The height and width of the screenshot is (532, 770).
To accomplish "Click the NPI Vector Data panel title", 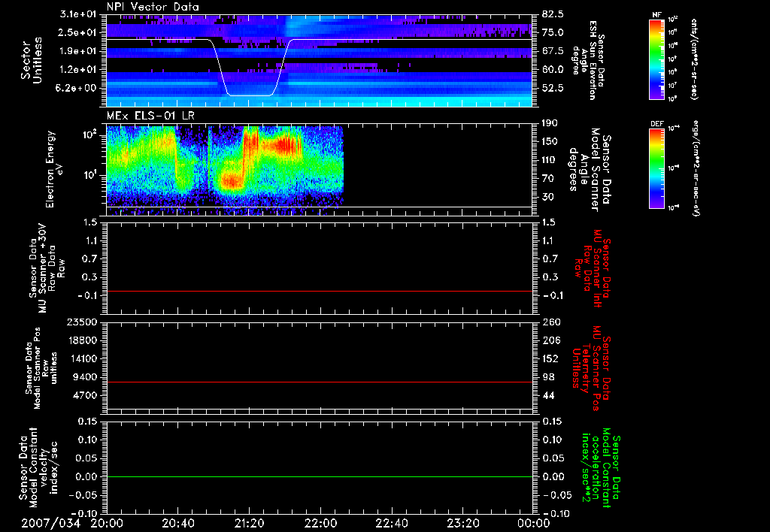I will [x=153, y=7].
